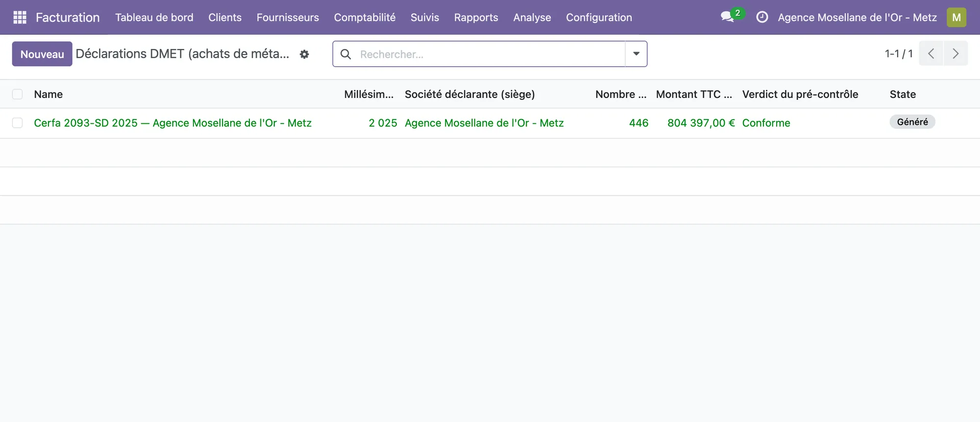Click the Nouveau button
Viewport: 980px width, 422px height.
tap(42, 54)
